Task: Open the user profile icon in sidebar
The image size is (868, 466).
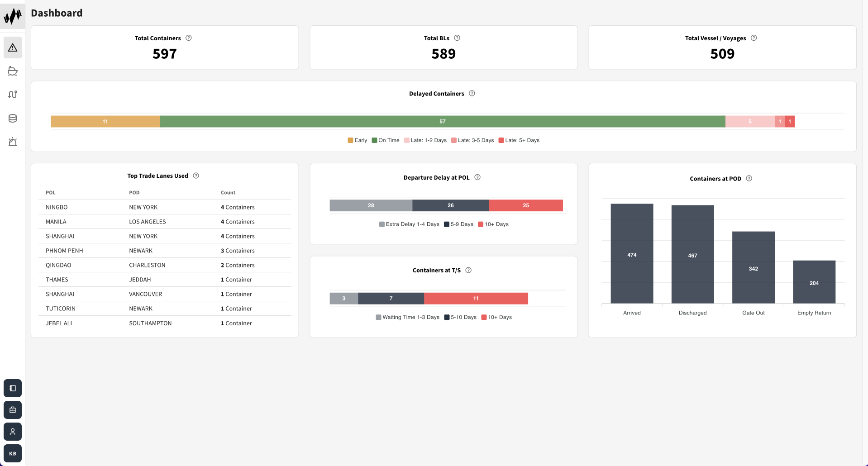Action: tap(12, 432)
